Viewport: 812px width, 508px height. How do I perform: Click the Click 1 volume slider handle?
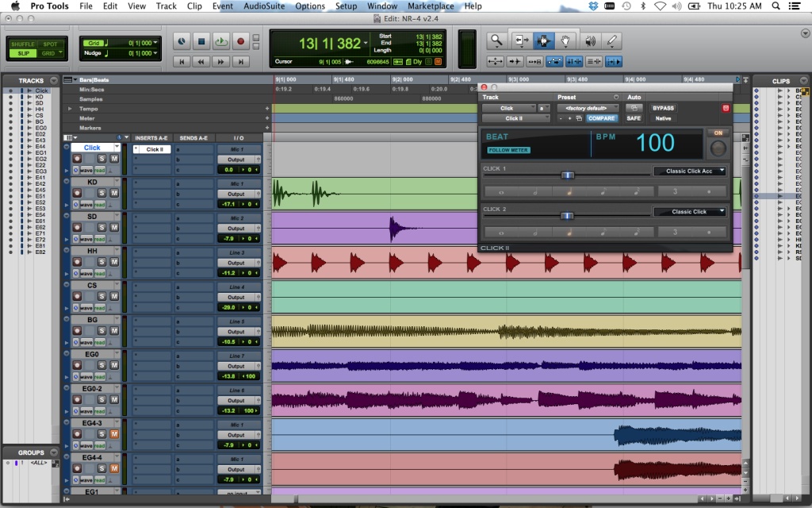(567, 174)
